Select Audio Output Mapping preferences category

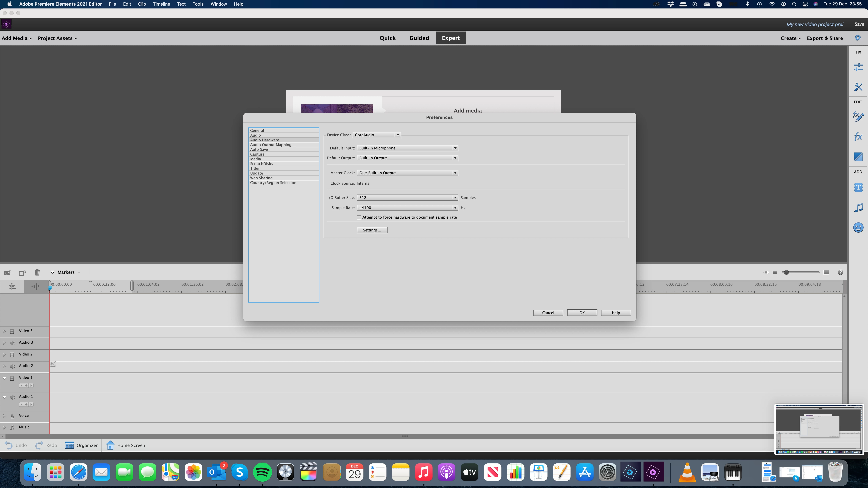tap(271, 145)
